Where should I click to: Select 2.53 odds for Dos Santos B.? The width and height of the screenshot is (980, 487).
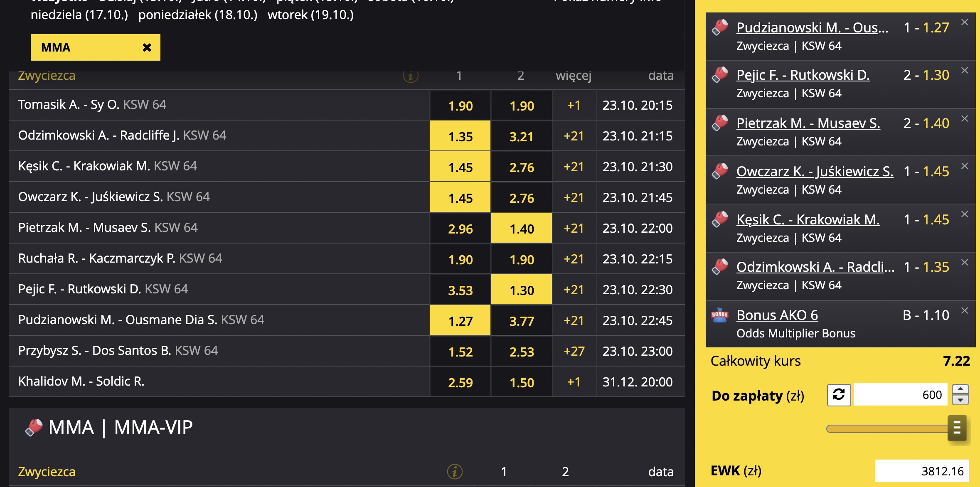[522, 352]
